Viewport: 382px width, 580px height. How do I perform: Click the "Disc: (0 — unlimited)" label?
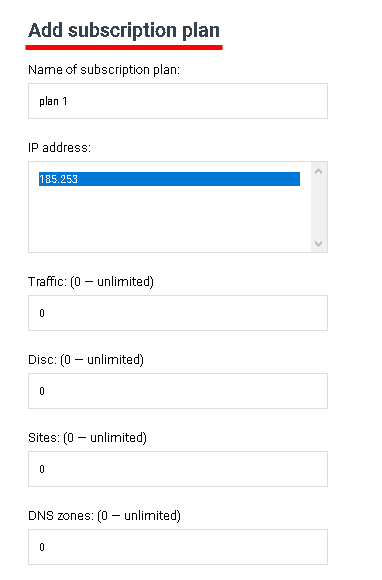[x=86, y=360]
